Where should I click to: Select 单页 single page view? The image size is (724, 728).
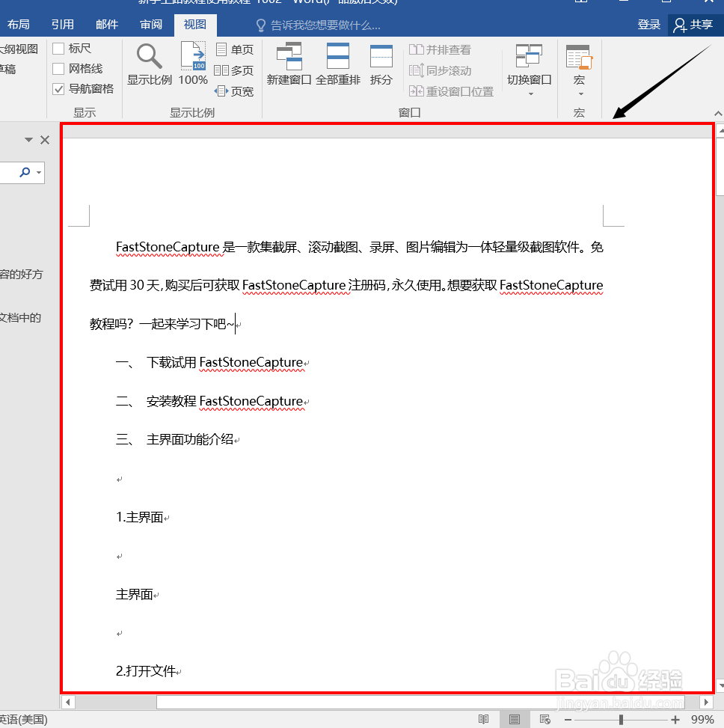click(234, 49)
